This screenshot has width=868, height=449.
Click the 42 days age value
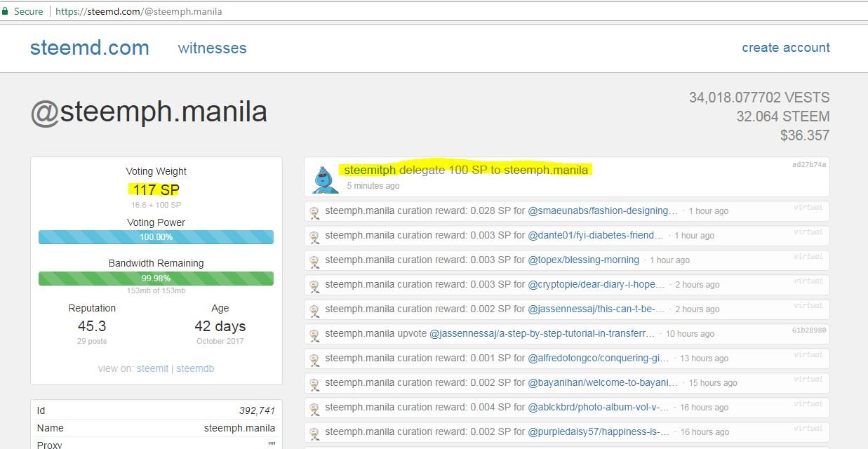[x=220, y=326]
